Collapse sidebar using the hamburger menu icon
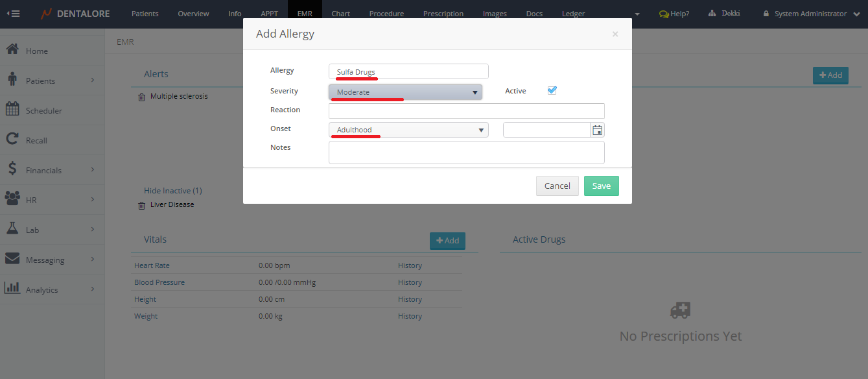 tap(13, 14)
